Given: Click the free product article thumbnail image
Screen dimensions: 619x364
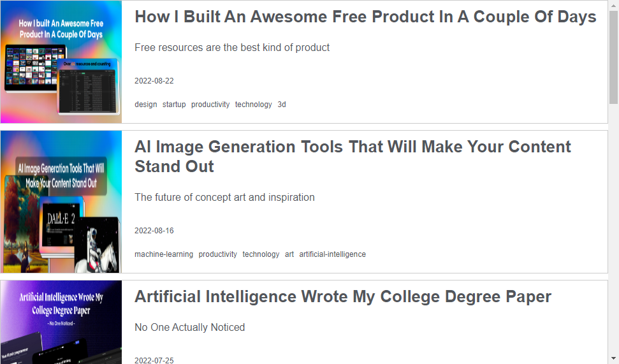Looking at the screenshot, I should pos(61,62).
